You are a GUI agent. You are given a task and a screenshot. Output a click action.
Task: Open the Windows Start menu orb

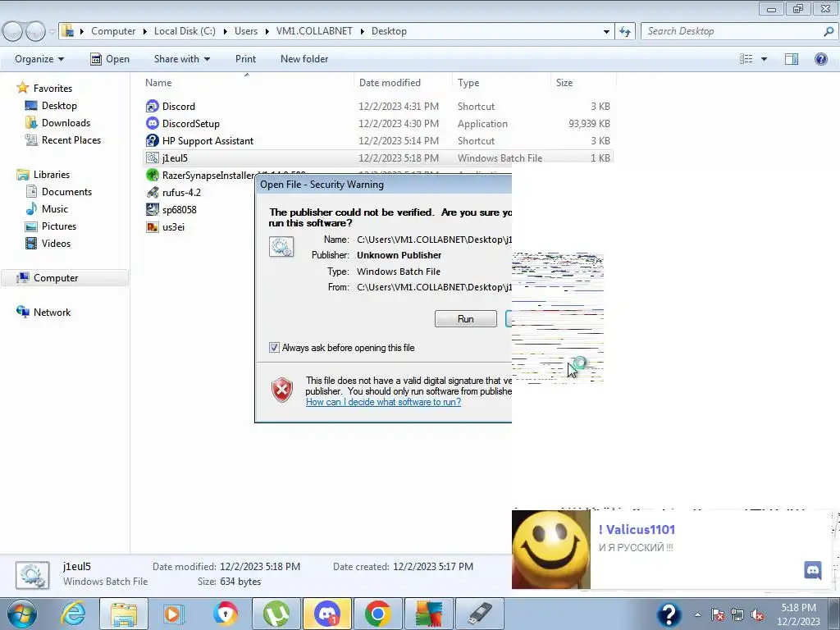[x=22, y=614]
